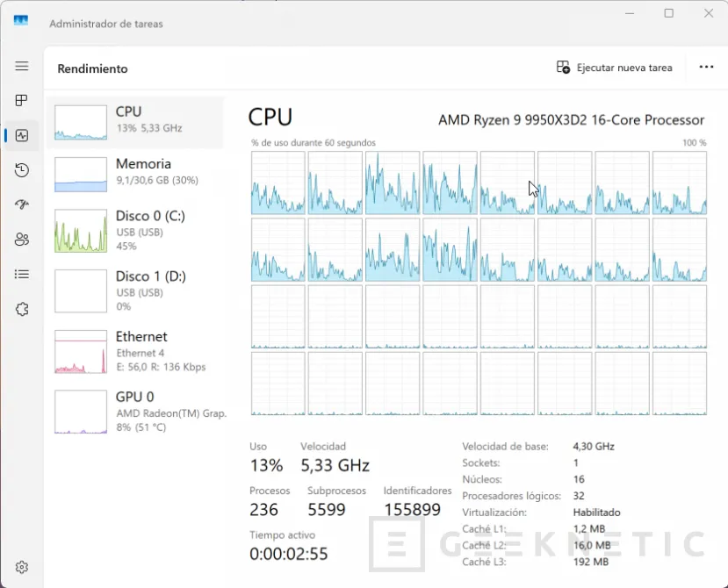Click the Rendimiento page title

(92, 68)
